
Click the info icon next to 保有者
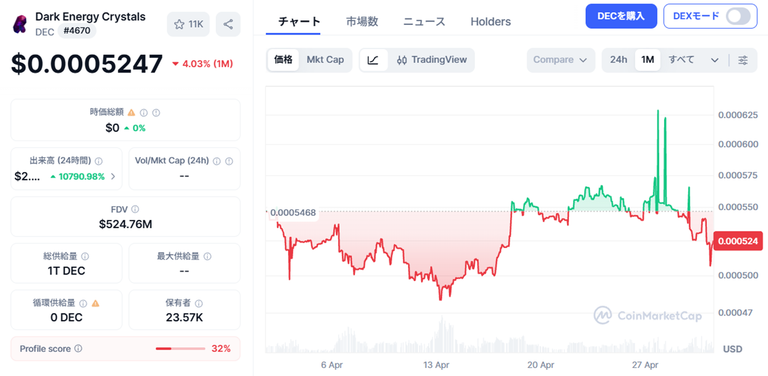click(198, 304)
